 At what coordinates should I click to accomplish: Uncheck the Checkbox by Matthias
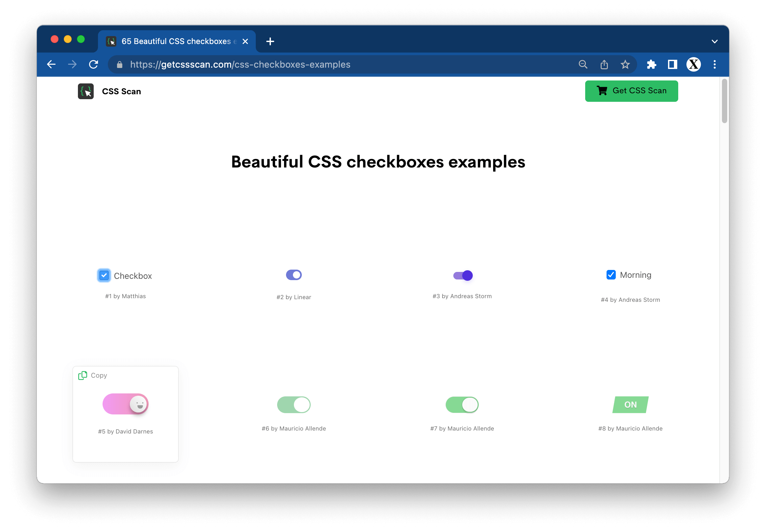pos(104,275)
